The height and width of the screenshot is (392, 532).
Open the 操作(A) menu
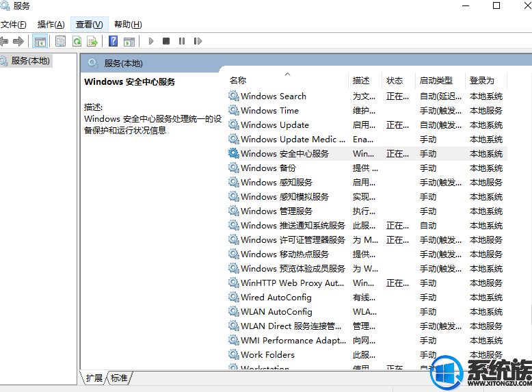pyautogui.click(x=51, y=25)
